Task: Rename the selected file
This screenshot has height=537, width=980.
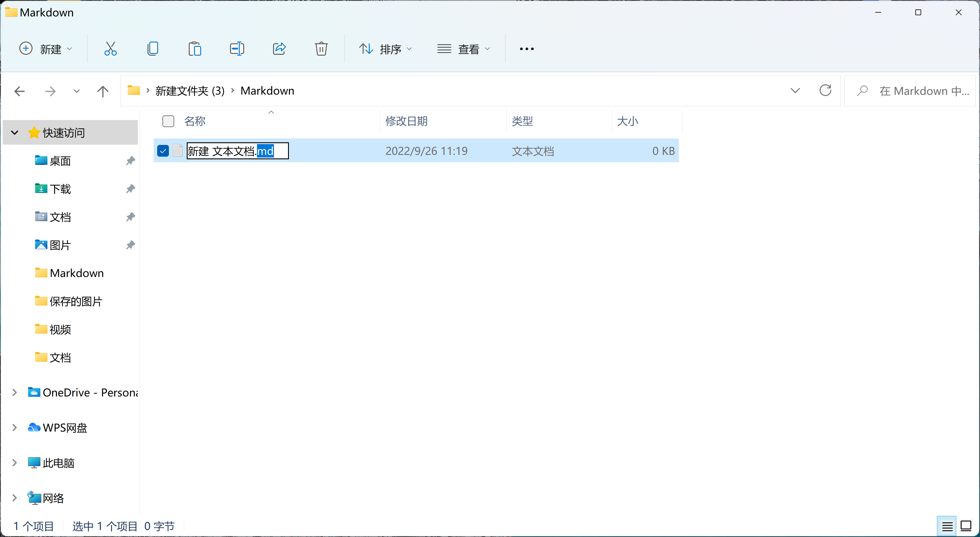Action: pyautogui.click(x=237, y=48)
